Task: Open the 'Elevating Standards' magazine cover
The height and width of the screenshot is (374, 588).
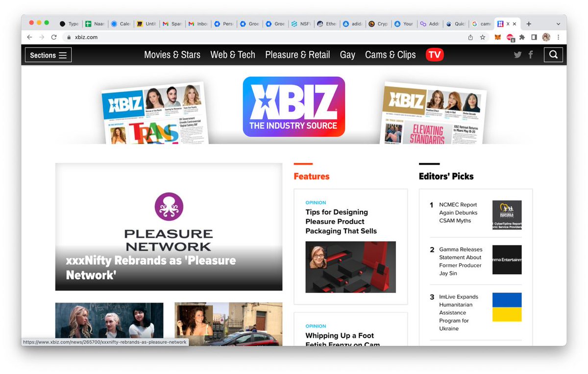Action: 434,114
